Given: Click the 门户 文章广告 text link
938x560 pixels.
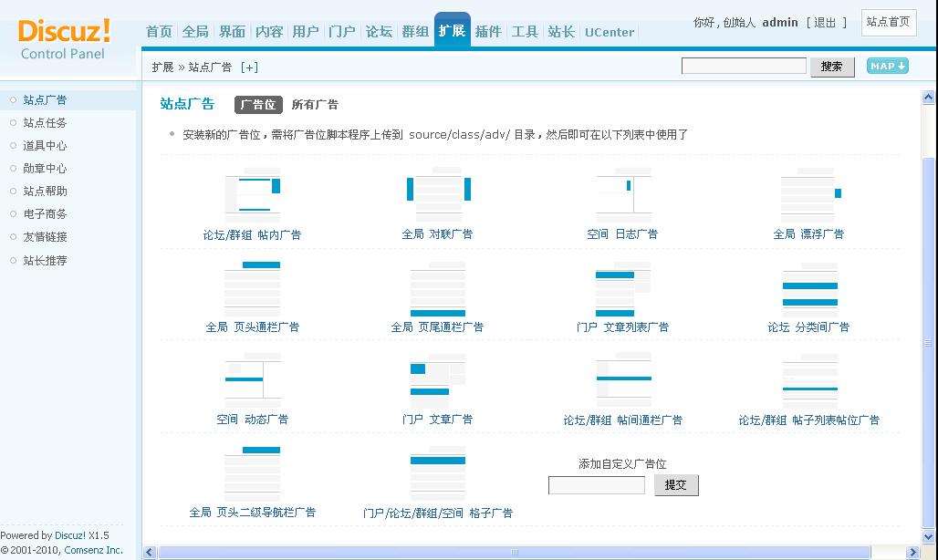Looking at the screenshot, I should pos(438,419).
